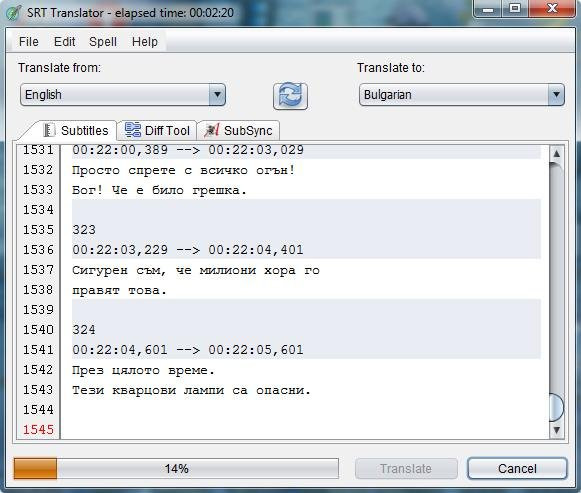Viewport: 581px width, 493px height.
Task: Click subtitle number 324
Action: pos(84,330)
